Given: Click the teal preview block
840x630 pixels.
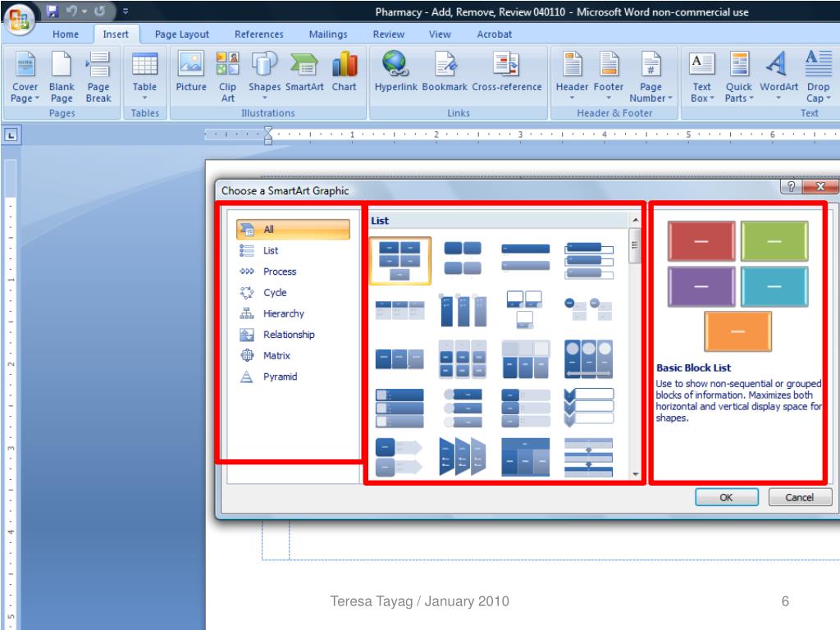Looking at the screenshot, I should click(x=774, y=286).
